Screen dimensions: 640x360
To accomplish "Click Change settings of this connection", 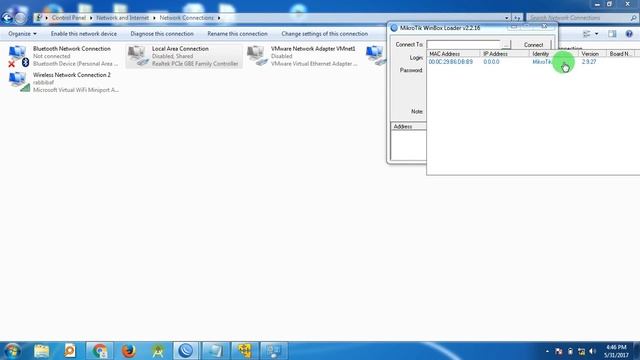I will pos(324,34).
